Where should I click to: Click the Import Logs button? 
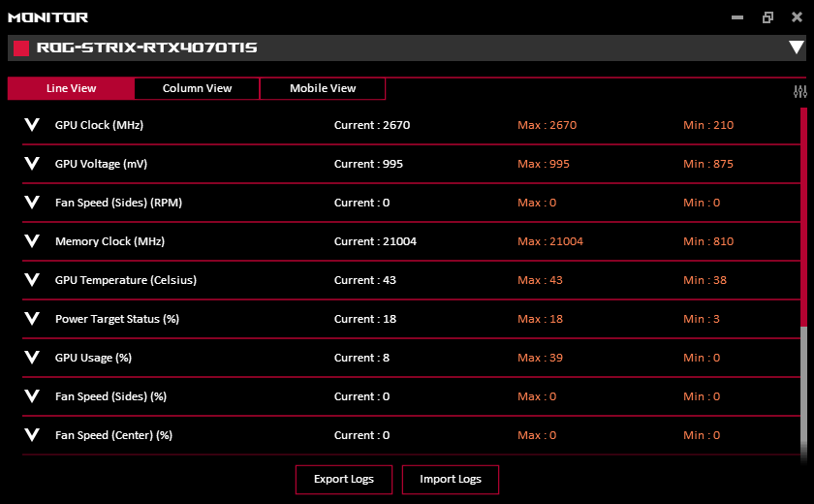(x=451, y=479)
